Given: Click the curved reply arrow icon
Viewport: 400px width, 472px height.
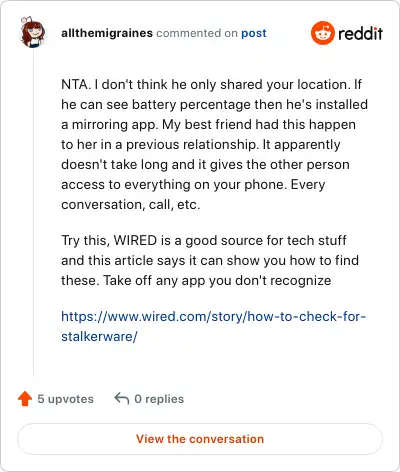Looking at the screenshot, I should (122, 398).
